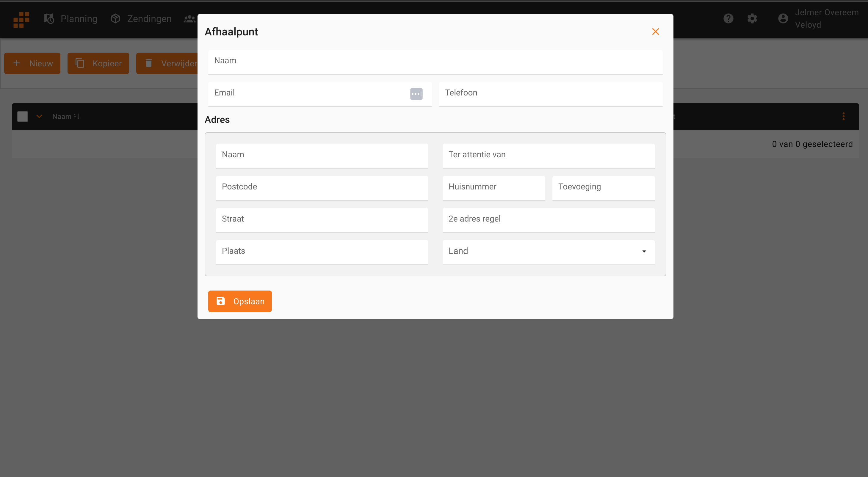Screen dimensions: 868x477
Task: Close the Afhaalpunt dialog with X
Action: click(655, 32)
